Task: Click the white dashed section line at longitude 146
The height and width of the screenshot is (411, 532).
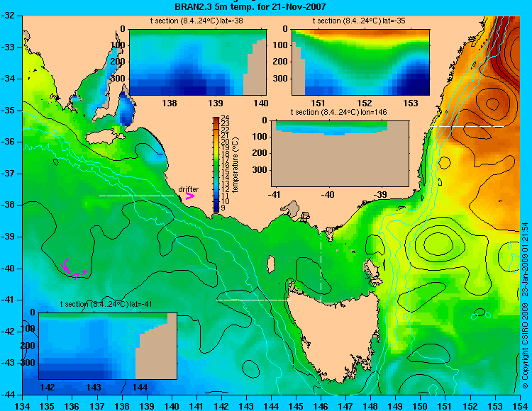Action: 321,261
